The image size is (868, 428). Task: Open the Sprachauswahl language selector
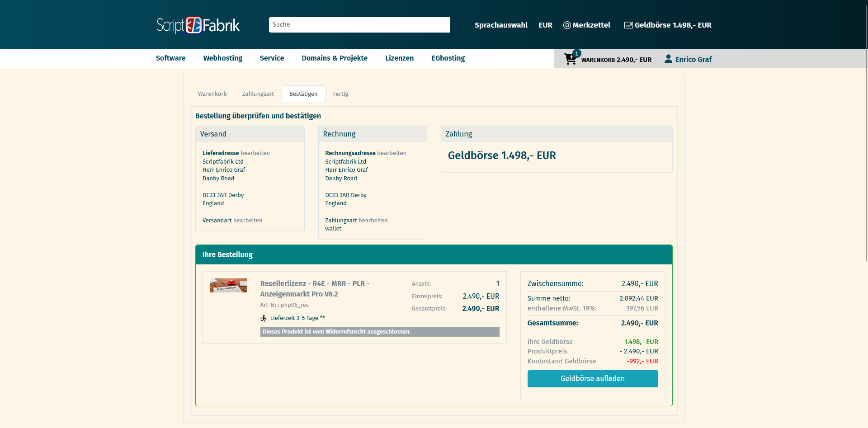(x=501, y=25)
